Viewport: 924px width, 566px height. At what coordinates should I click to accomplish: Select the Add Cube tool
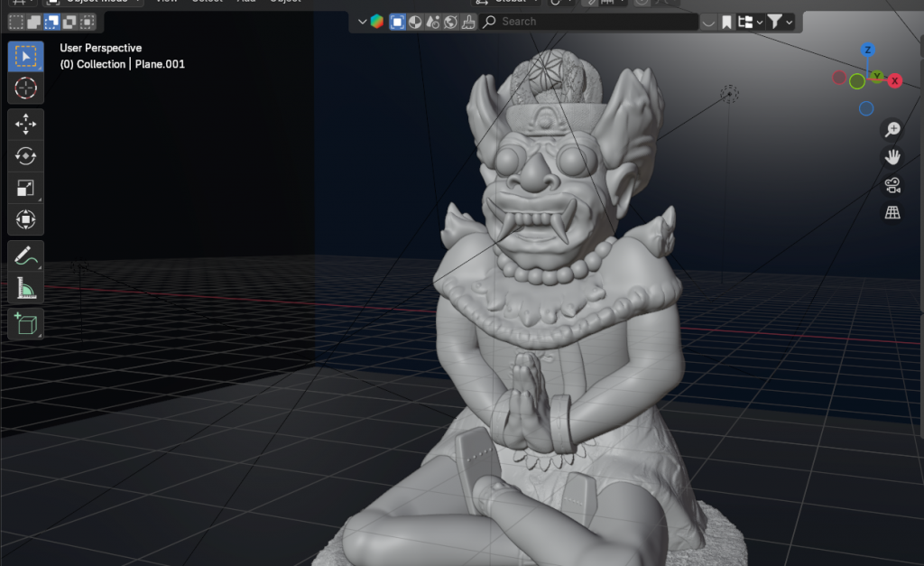coord(25,324)
